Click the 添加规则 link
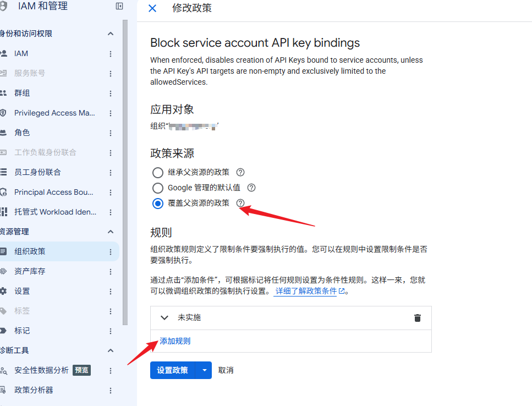Viewport: 532px width, 406px height. [175, 341]
